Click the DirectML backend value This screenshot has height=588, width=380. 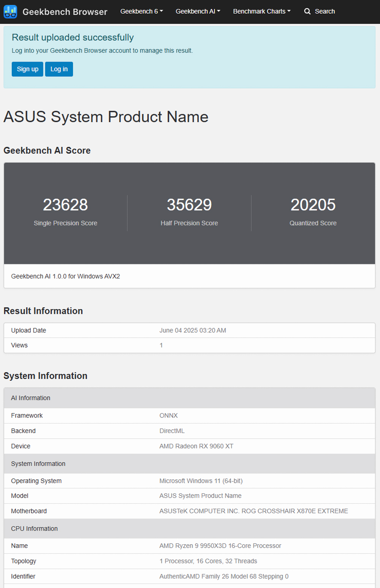click(172, 431)
